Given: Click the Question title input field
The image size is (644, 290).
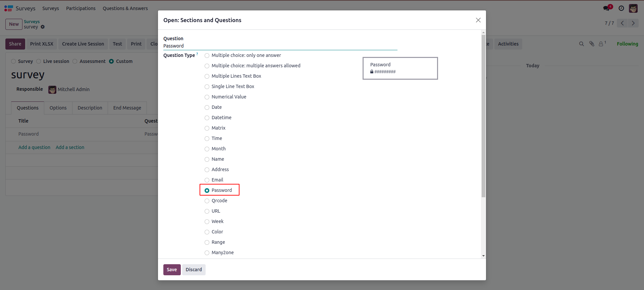Looking at the screenshot, I should (x=280, y=46).
